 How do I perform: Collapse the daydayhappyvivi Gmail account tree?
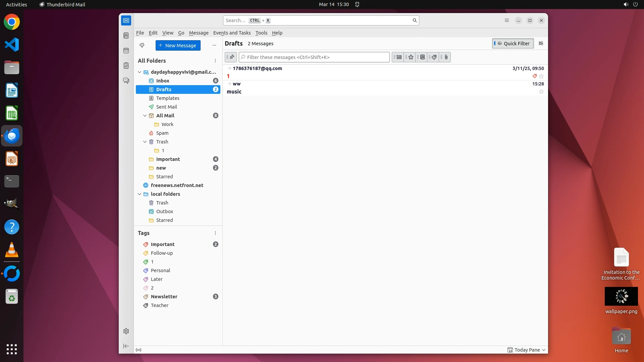click(140, 72)
